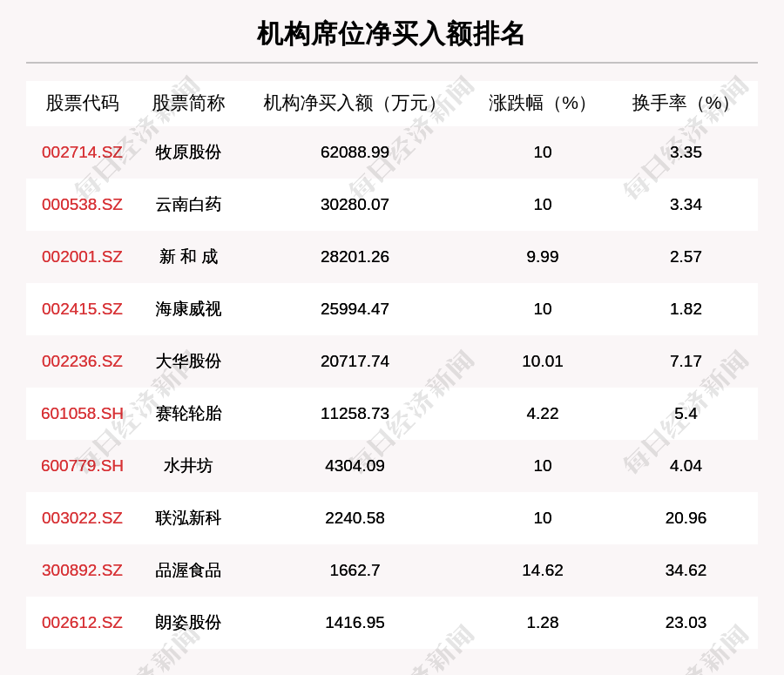Click the net buy value 1416.95
This screenshot has width=784, height=675.
coord(355,623)
